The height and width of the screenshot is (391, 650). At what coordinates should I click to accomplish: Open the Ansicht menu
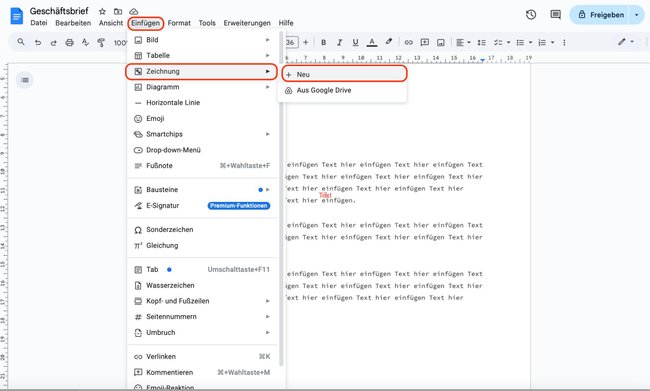click(x=111, y=23)
